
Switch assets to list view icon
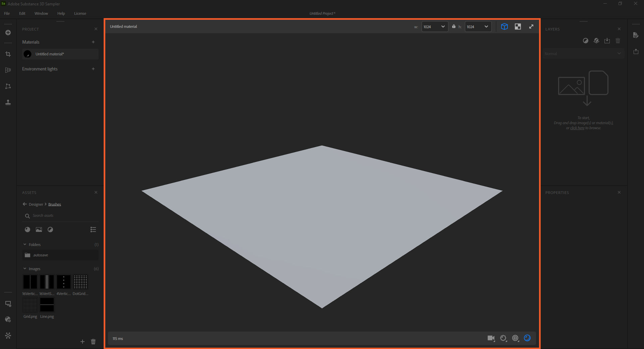93,230
